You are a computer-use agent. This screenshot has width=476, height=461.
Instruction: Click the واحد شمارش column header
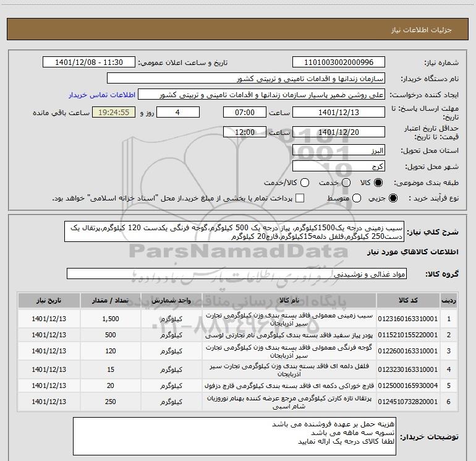click(171, 300)
